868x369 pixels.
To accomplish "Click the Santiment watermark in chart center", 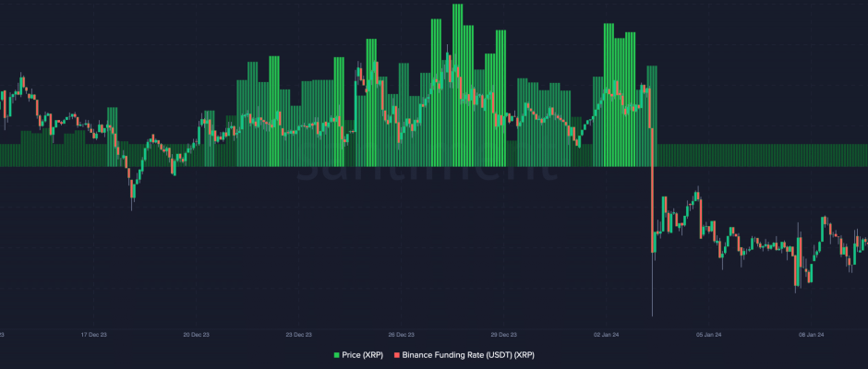I will [x=427, y=166].
